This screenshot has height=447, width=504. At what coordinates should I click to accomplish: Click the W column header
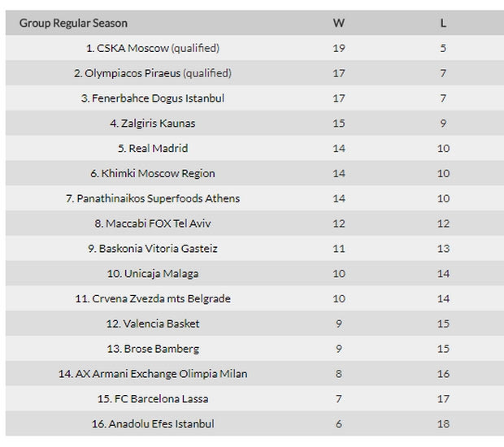coord(339,23)
